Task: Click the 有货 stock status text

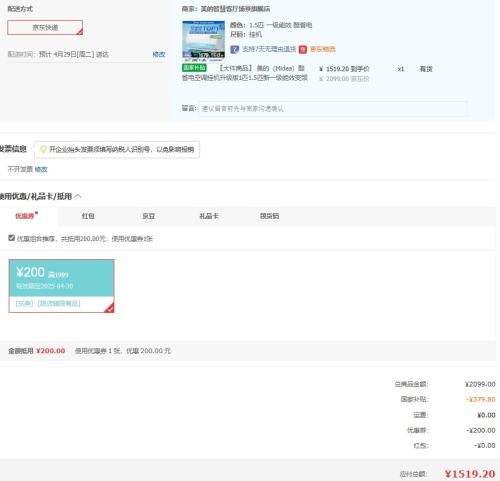Action: coord(426,69)
